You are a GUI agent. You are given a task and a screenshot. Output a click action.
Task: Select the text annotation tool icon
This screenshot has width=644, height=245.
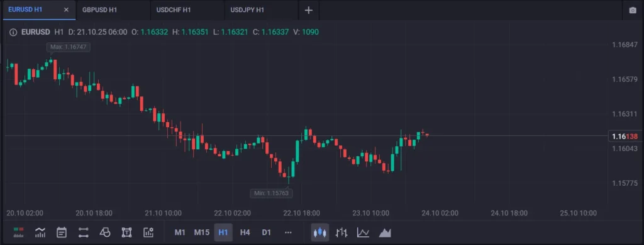coord(126,232)
